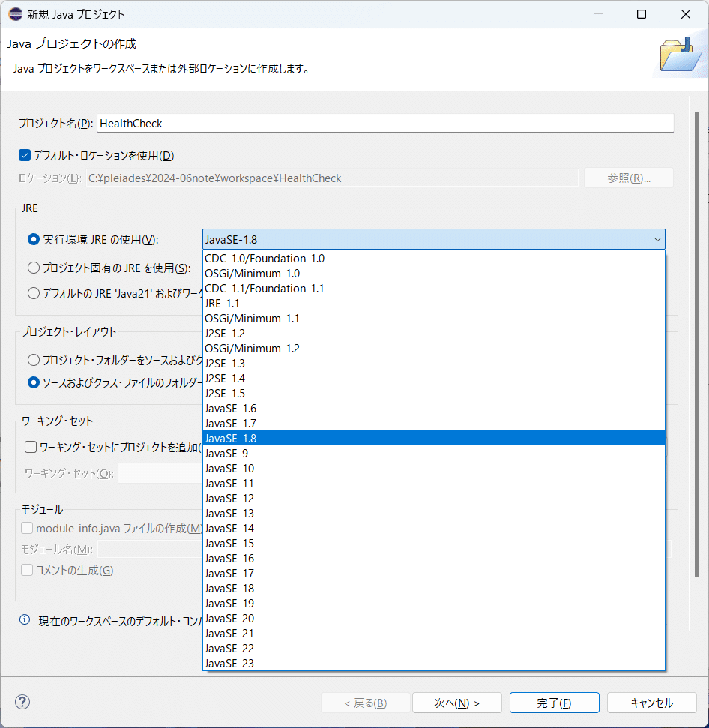Select JavaSE-23 option
709x728 pixels.
pyautogui.click(x=433, y=663)
